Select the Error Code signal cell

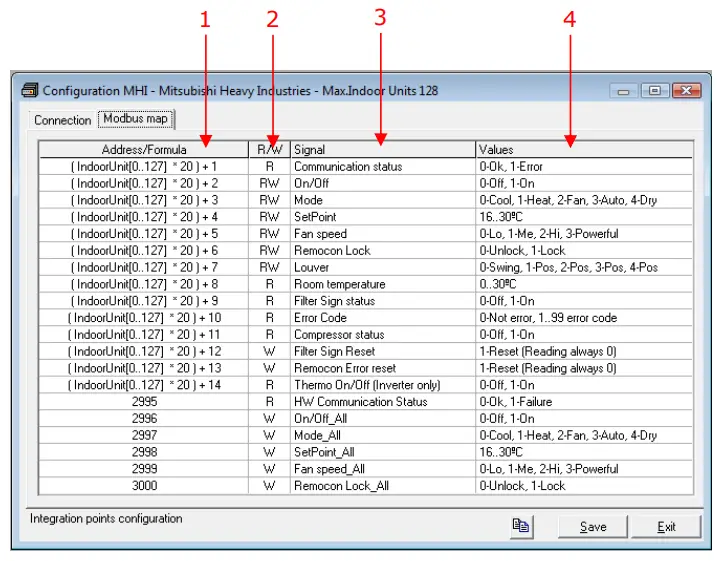click(x=383, y=318)
